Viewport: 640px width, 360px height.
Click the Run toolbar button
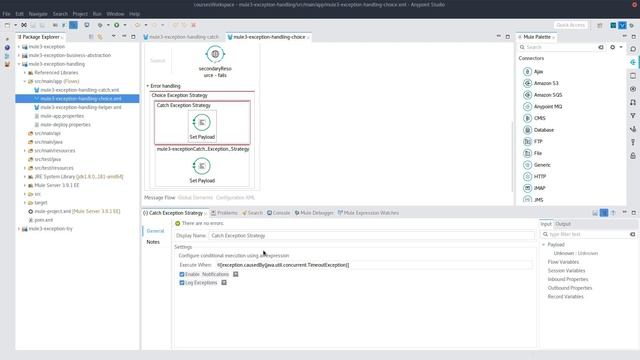tap(117, 25)
